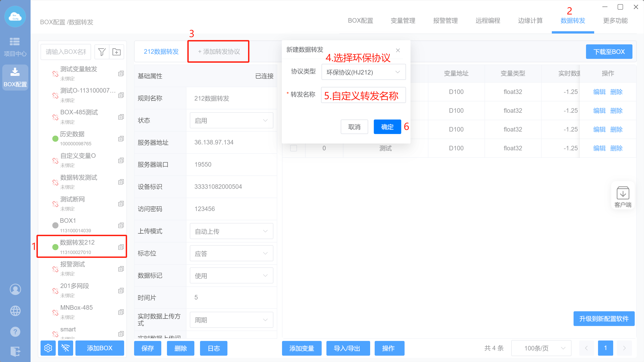Click the globe language icon

tap(15, 311)
